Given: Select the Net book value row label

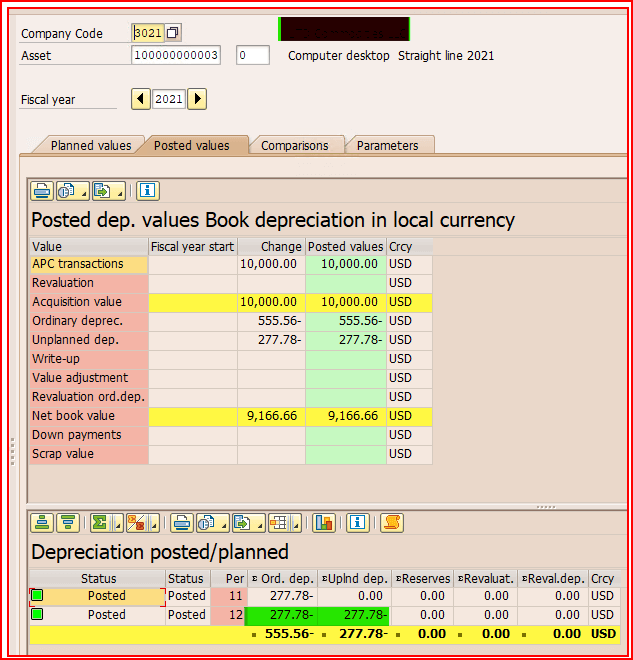Looking at the screenshot, I should (89, 416).
